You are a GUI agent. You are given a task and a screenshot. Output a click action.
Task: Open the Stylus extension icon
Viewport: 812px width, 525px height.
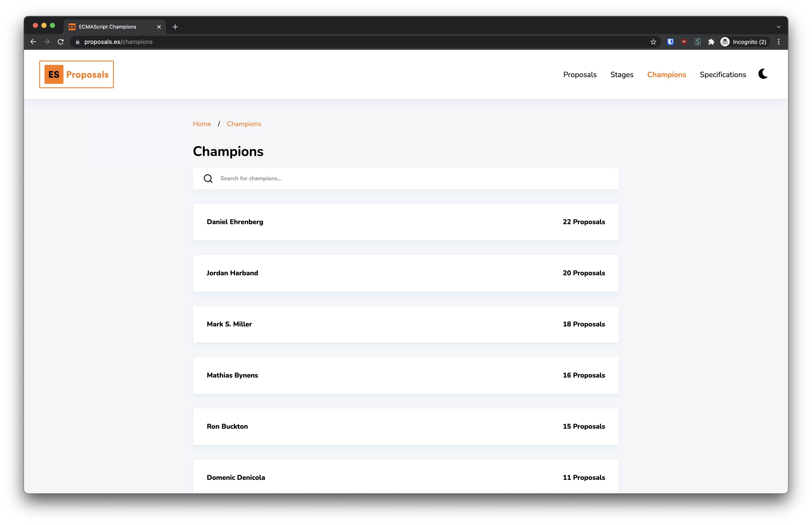(697, 42)
